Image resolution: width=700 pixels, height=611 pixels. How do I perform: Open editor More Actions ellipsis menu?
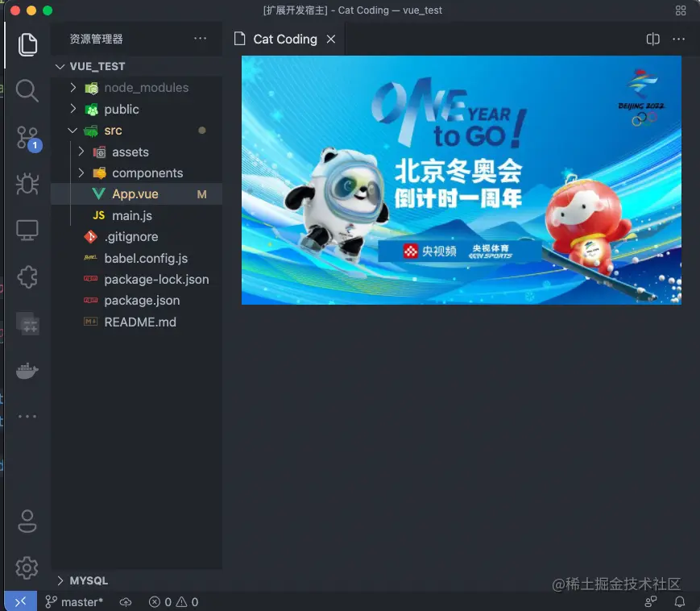click(x=678, y=39)
